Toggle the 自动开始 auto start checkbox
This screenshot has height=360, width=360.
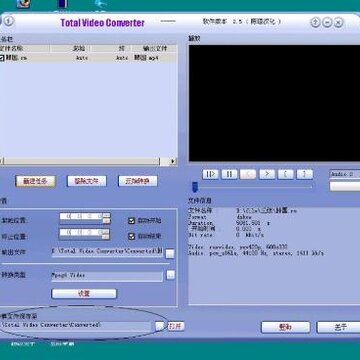(132, 221)
